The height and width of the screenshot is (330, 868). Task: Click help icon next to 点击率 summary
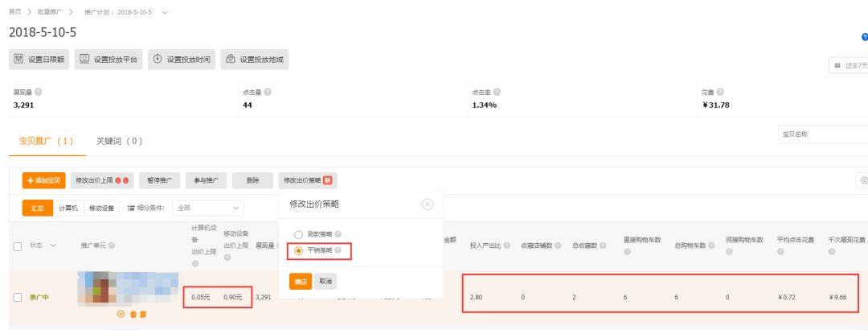pos(497,92)
